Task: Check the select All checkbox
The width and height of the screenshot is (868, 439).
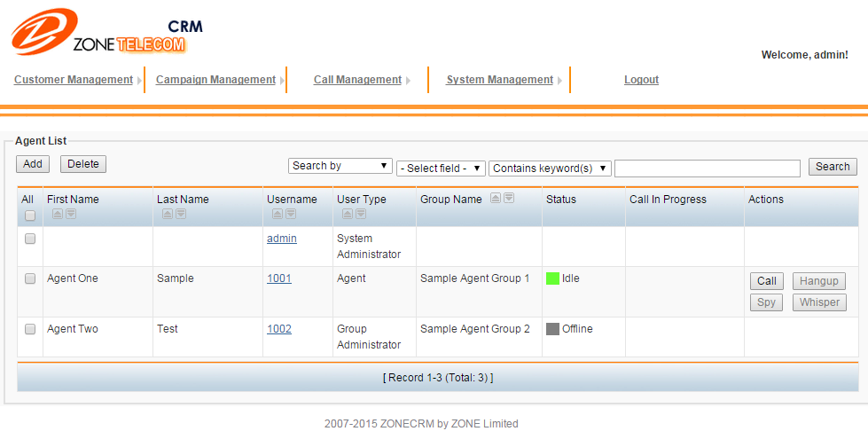Action: point(30,216)
